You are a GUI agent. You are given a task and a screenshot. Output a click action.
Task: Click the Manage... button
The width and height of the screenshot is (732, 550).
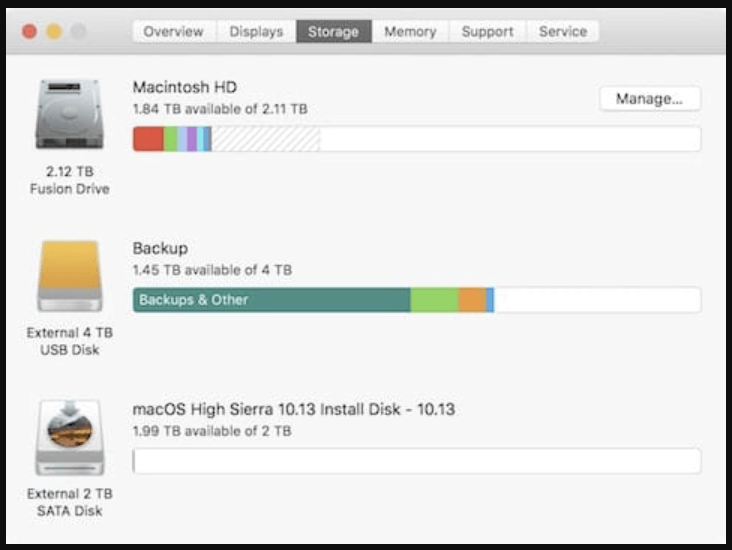[650, 98]
